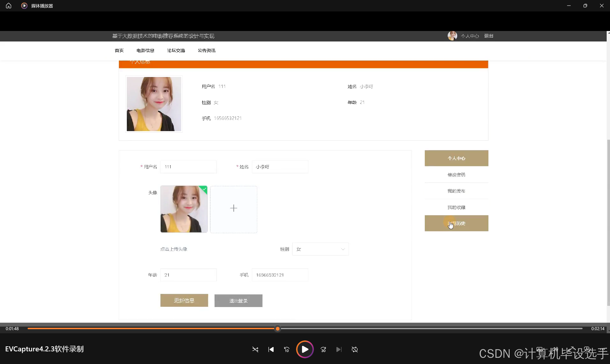This screenshot has width=610, height=364.
Task: Click the user avatar in header
Action: (x=452, y=36)
